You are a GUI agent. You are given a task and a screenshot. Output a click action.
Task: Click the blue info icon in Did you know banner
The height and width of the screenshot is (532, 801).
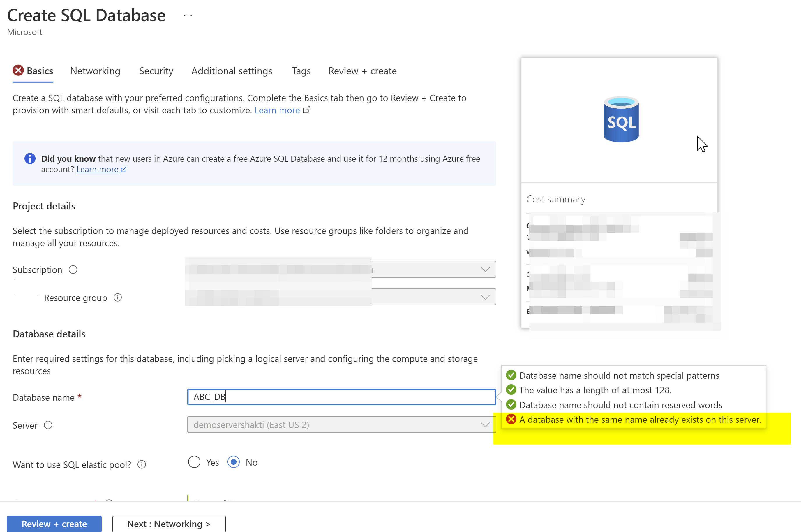(x=30, y=158)
